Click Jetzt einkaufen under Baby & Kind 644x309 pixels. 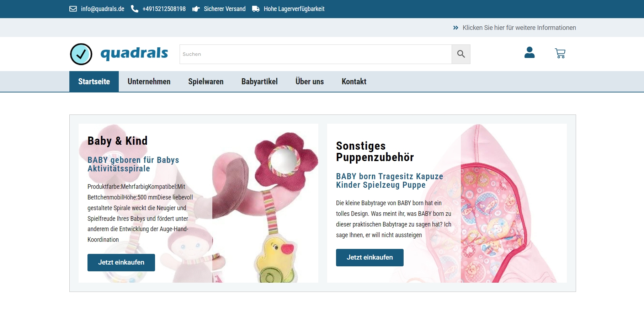[x=121, y=262]
